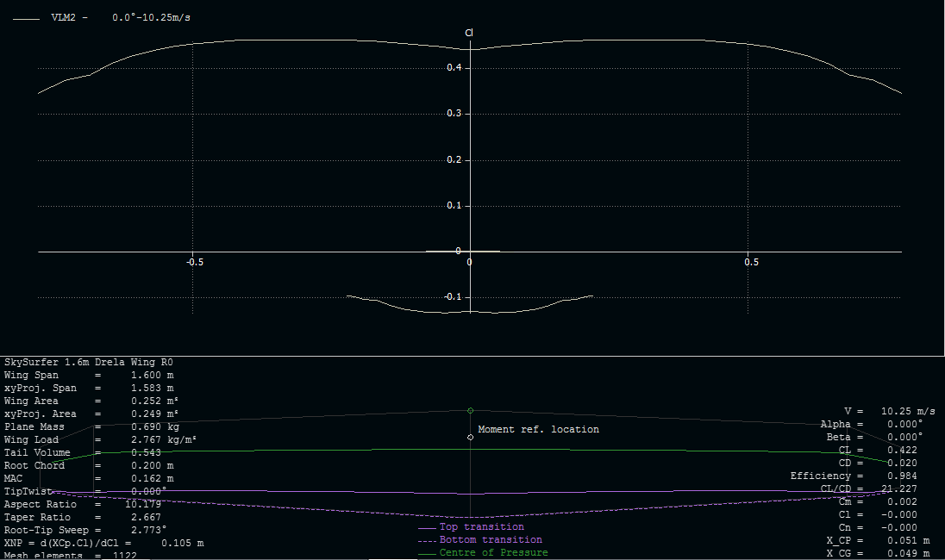Image resolution: width=945 pixels, height=560 pixels.
Task: Click the green circle marker on the wing centerline
Action: (471, 411)
